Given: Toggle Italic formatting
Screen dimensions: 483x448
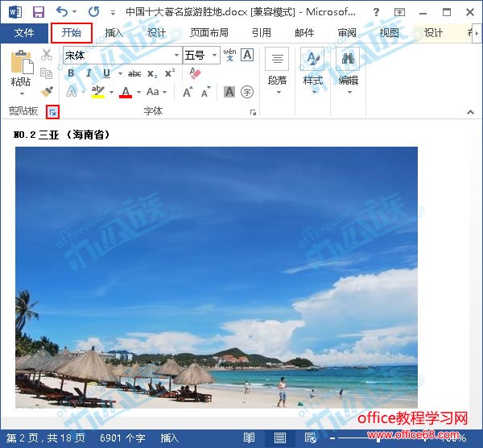Looking at the screenshot, I should (x=89, y=73).
